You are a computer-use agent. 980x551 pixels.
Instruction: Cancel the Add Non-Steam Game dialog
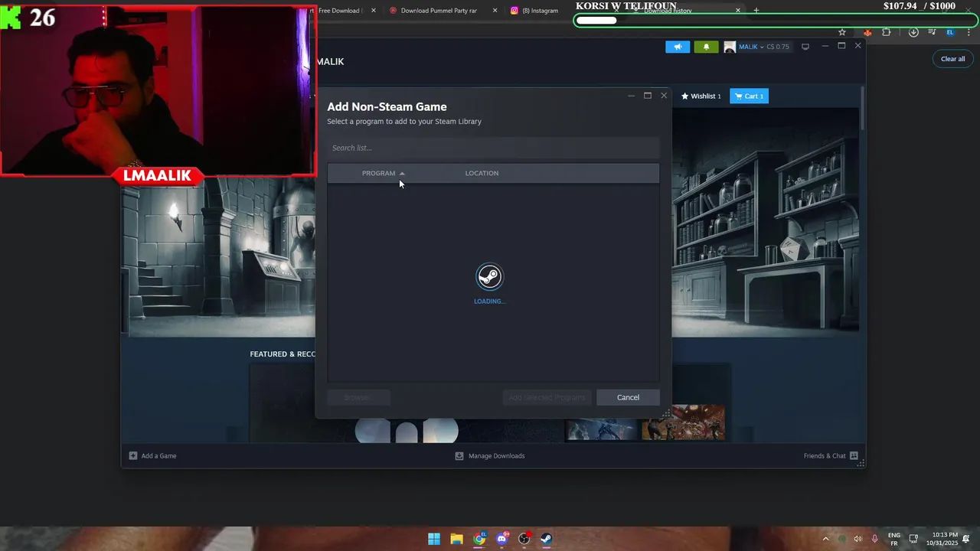tap(628, 397)
